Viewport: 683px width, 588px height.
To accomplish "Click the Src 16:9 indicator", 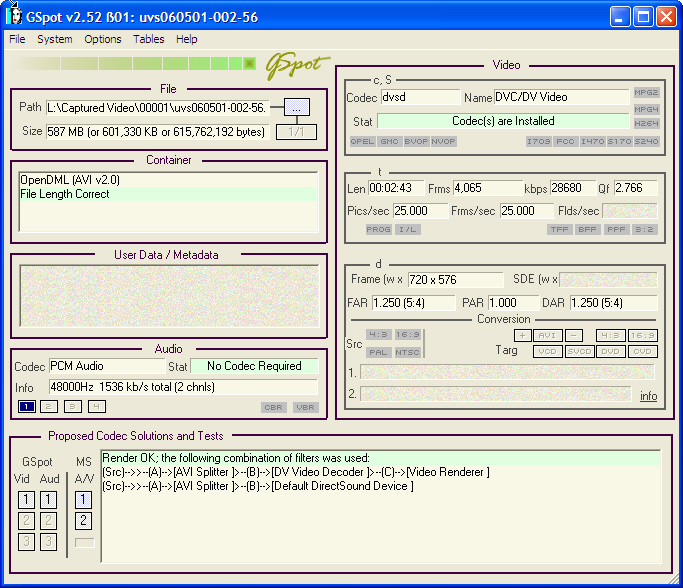I will [x=408, y=335].
